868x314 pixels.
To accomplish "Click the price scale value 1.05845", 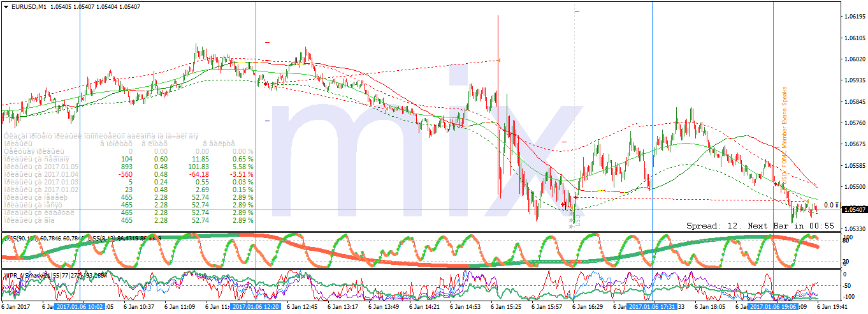I will 854,101.
